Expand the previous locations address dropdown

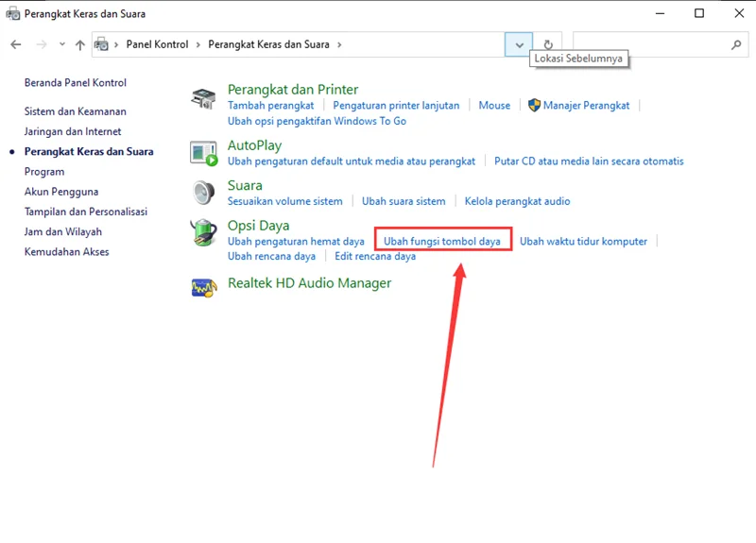pyautogui.click(x=519, y=44)
